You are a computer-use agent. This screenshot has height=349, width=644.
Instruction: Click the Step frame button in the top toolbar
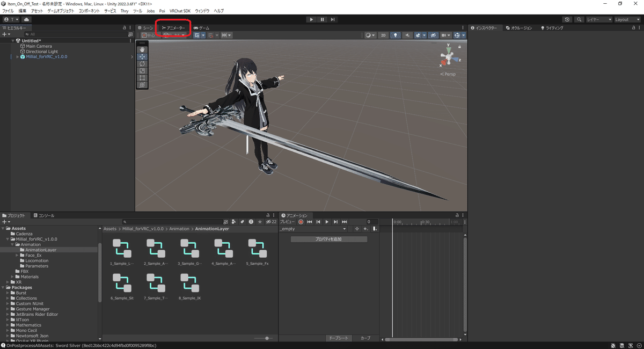pos(333,19)
